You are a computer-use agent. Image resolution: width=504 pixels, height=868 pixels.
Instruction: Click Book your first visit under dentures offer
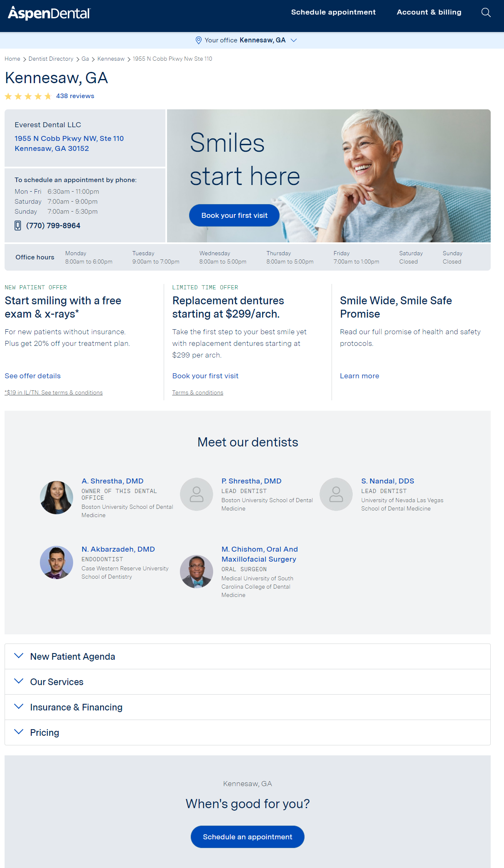(x=205, y=376)
